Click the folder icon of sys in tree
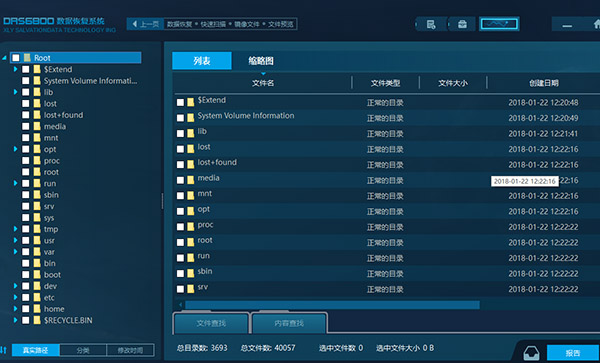The width and height of the screenshot is (600, 363). (x=37, y=218)
